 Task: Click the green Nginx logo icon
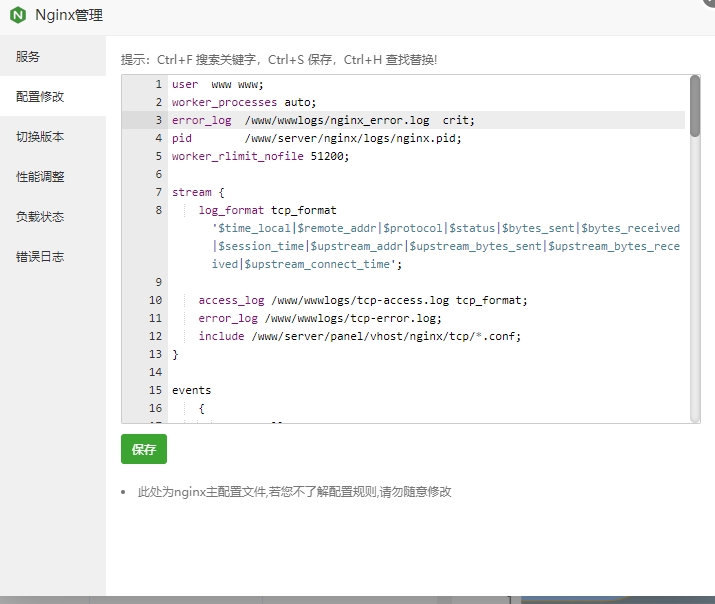18,15
